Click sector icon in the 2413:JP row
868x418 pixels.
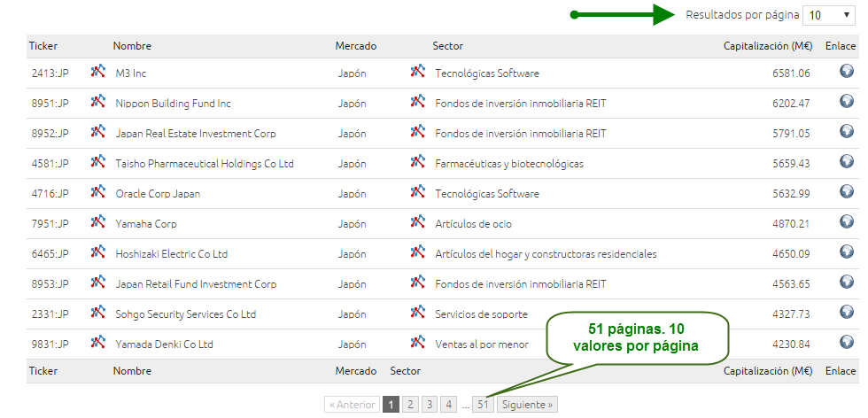pos(418,71)
